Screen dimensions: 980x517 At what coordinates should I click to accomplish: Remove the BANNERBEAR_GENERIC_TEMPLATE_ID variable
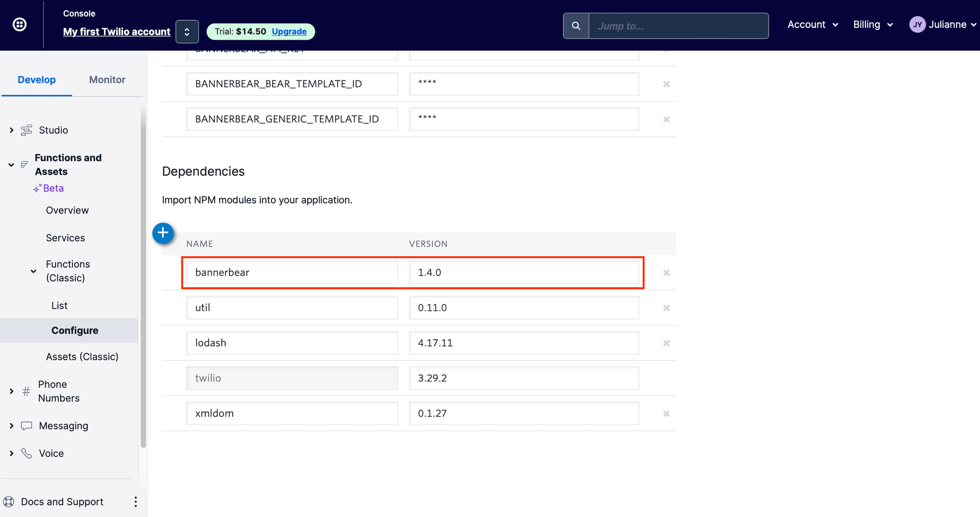coord(666,119)
